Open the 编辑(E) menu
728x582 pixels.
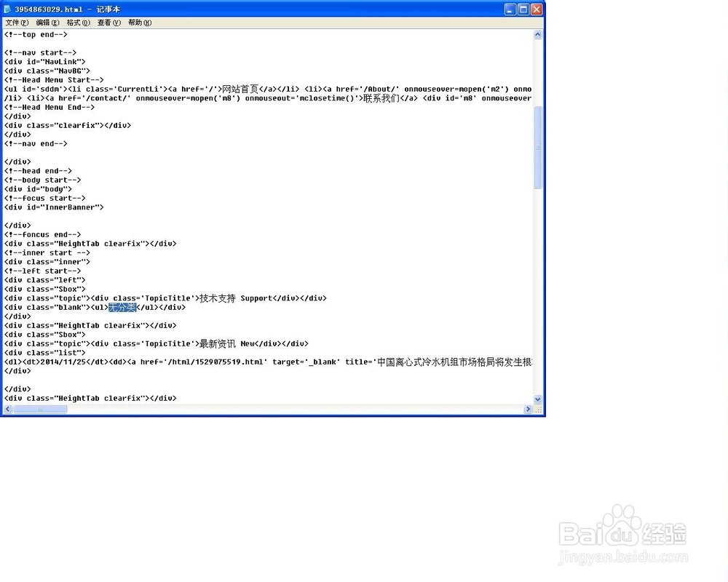pos(47,23)
